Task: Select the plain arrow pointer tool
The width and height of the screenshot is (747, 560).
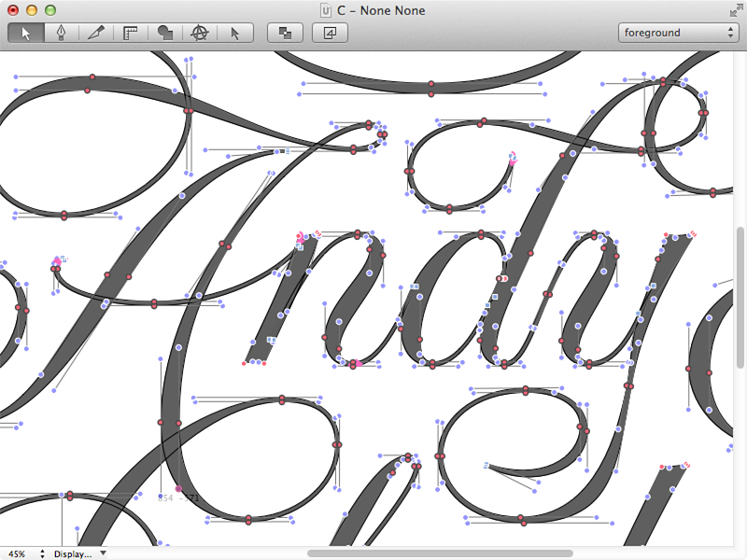Action: (235, 33)
